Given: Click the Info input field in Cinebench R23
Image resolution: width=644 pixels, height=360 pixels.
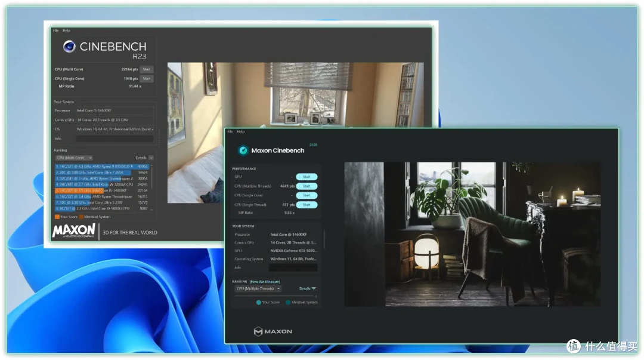Looking at the screenshot, I should 115,139.
